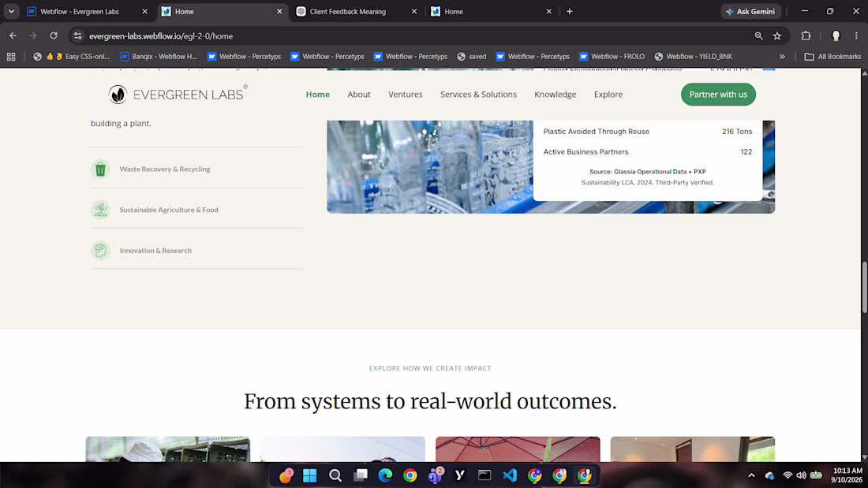Expand the hidden bookmarks overflow chevron
This screenshot has width=868, height=488.
(x=782, y=57)
